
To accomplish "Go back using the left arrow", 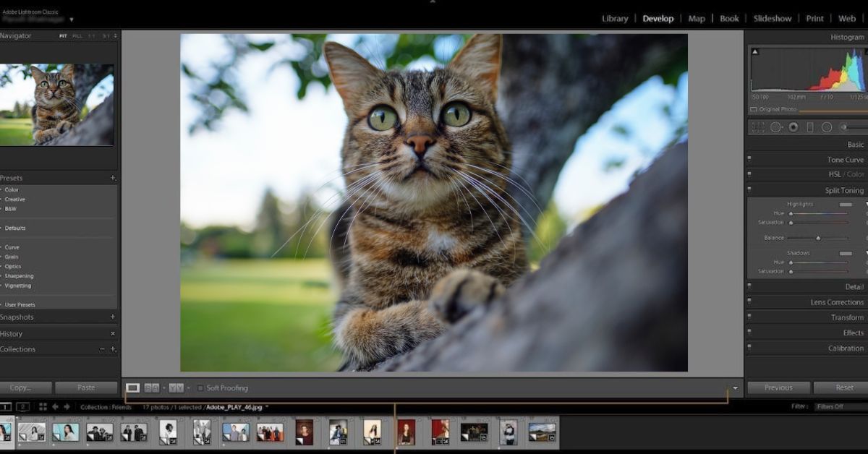I will 55,407.
